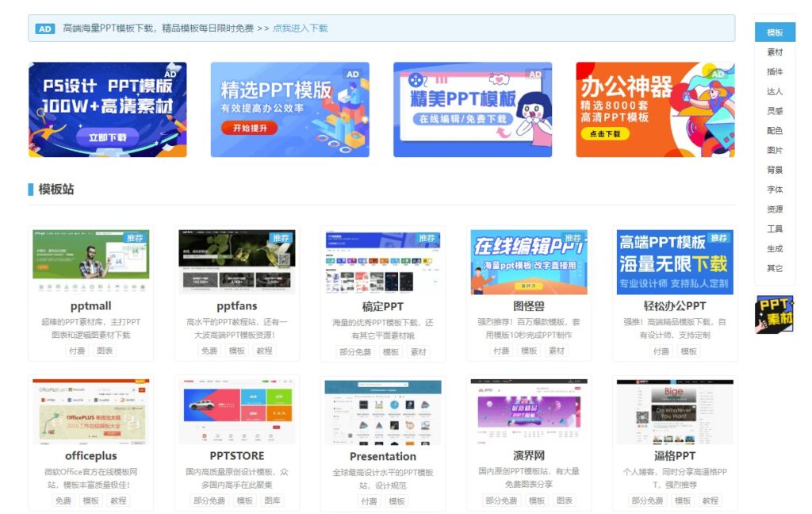Click the '逼格PPT' title link
Image resolution: width=812 pixels, height=514 pixels.
[675, 455]
